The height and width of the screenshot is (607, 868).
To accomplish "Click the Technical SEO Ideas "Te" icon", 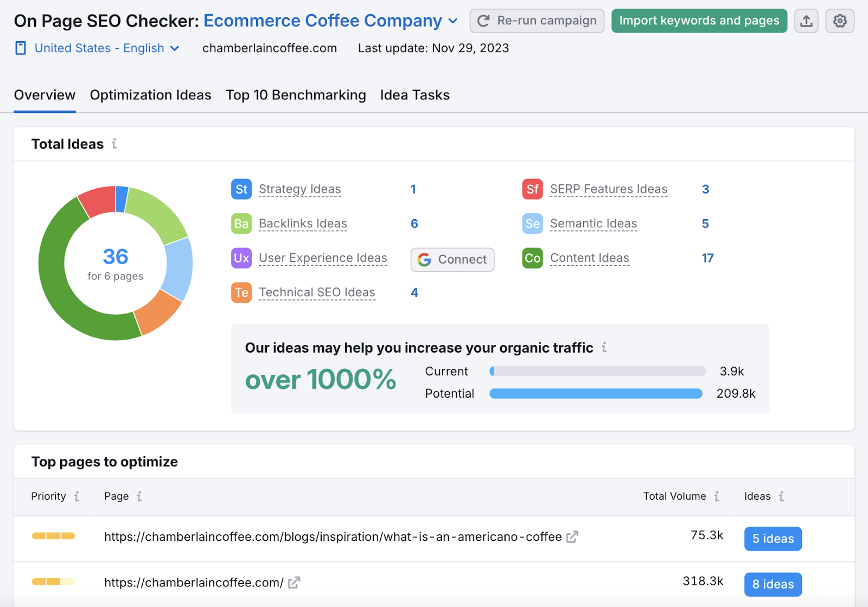I will coord(241,292).
